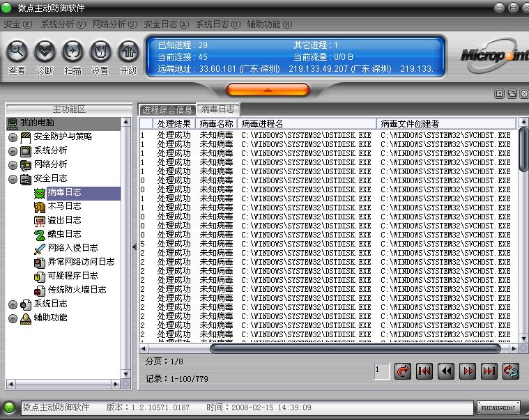The height and width of the screenshot is (420, 529).
Task: Click the refresh log icon button
Action: (511, 371)
